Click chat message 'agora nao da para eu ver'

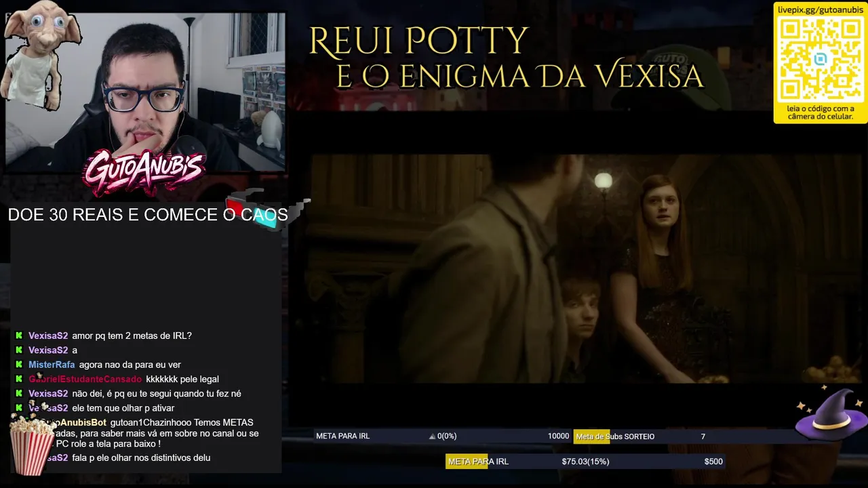tap(130, 365)
